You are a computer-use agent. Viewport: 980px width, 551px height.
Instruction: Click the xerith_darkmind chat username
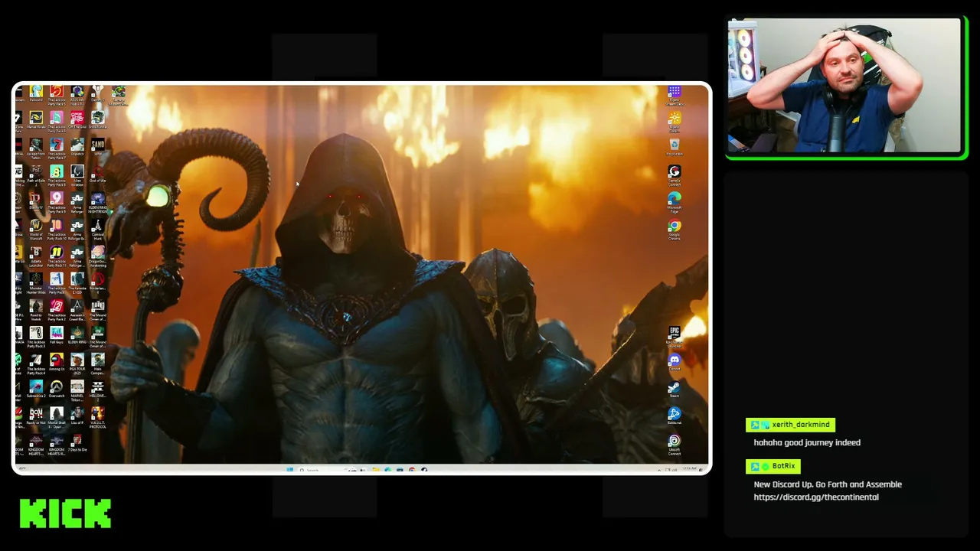[x=800, y=425]
